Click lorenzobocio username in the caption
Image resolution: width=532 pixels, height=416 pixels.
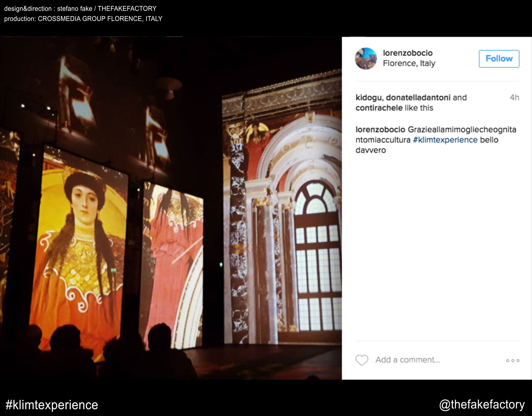coord(380,129)
